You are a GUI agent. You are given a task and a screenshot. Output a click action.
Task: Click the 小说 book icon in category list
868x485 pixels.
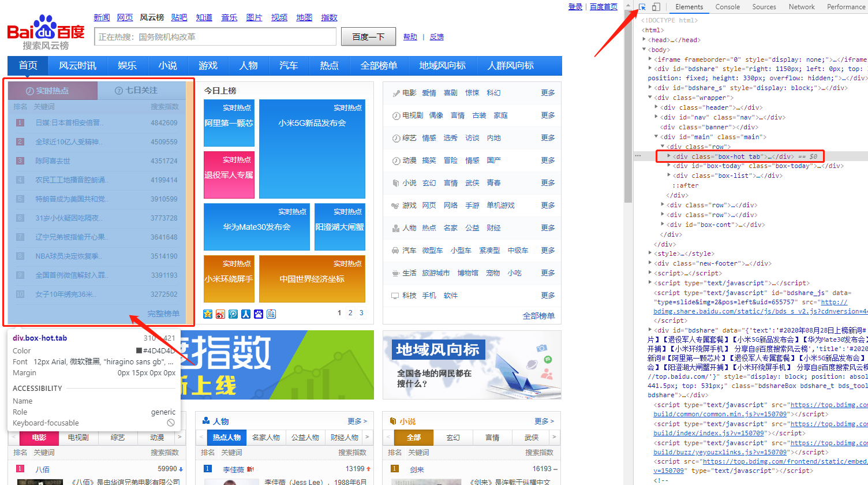coord(396,183)
